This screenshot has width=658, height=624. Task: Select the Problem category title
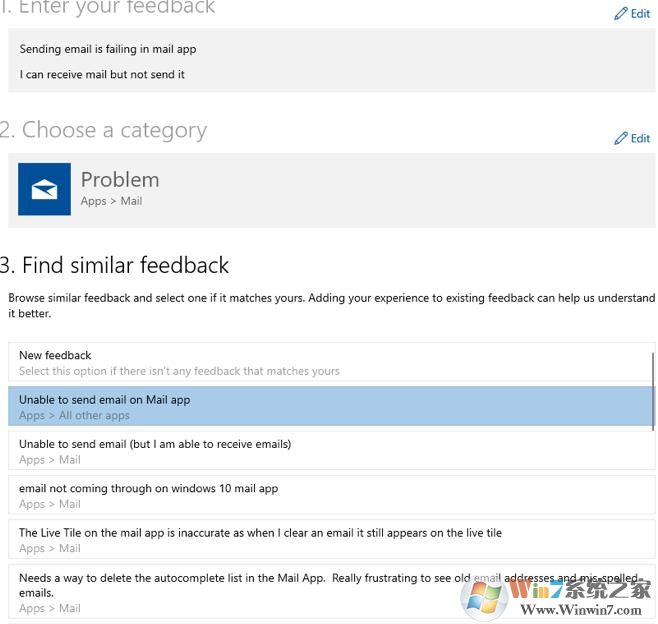point(120,180)
